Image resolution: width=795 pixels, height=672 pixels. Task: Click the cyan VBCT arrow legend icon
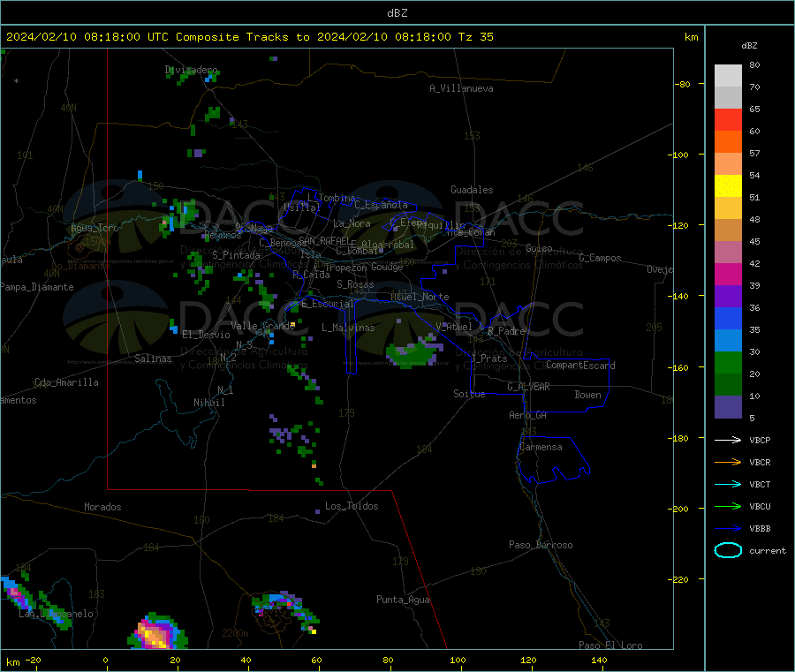[728, 484]
